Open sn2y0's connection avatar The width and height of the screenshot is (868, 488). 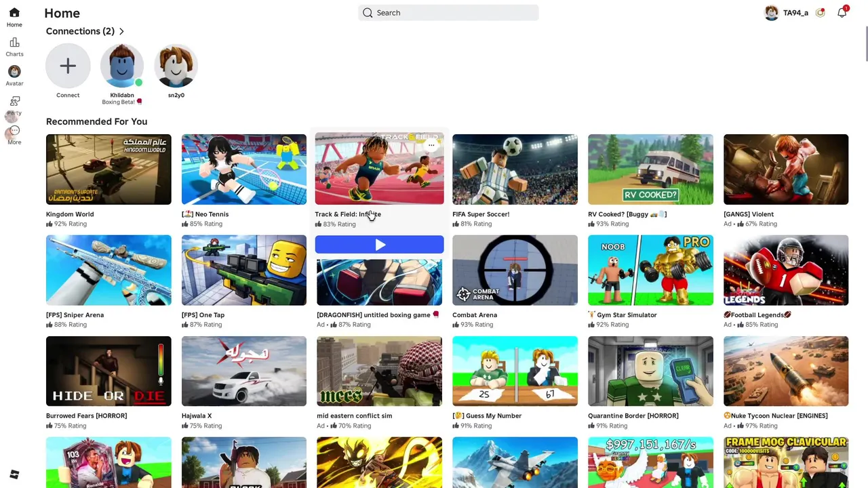click(x=176, y=66)
